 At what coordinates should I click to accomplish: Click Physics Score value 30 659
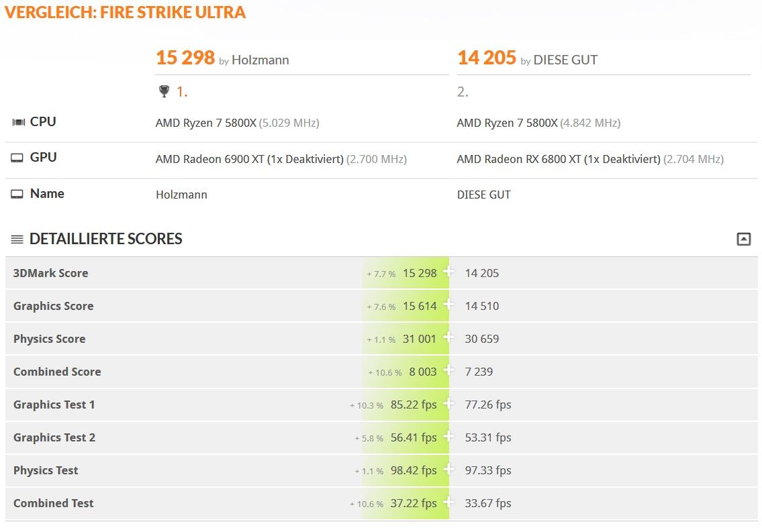coord(482,339)
